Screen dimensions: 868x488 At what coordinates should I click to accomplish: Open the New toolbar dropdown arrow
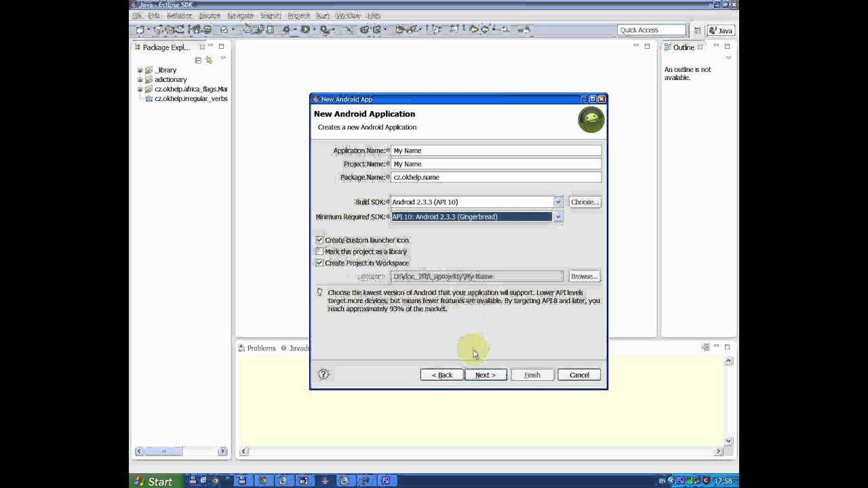point(149,30)
